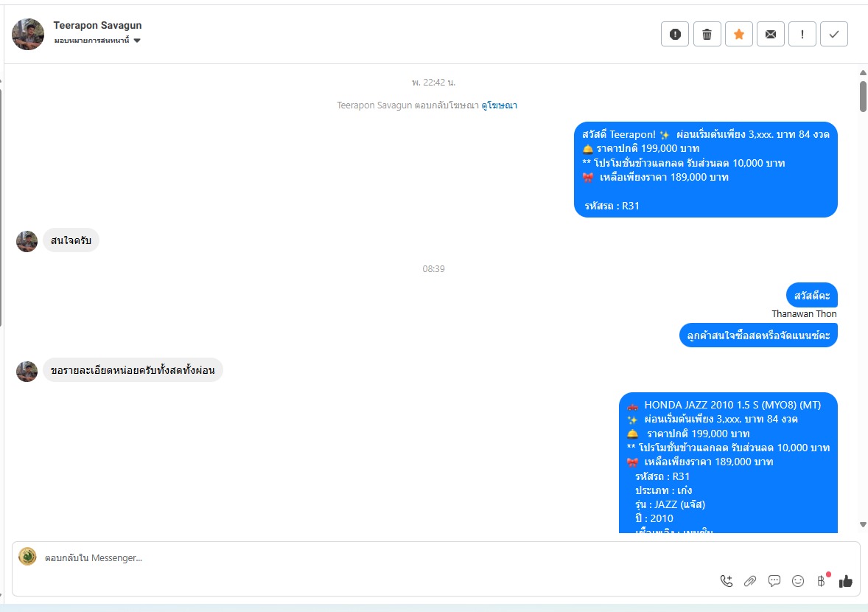This screenshot has width=868, height=612.
Task: Attach a file with paperclip icon
Action: pos(750,581)
